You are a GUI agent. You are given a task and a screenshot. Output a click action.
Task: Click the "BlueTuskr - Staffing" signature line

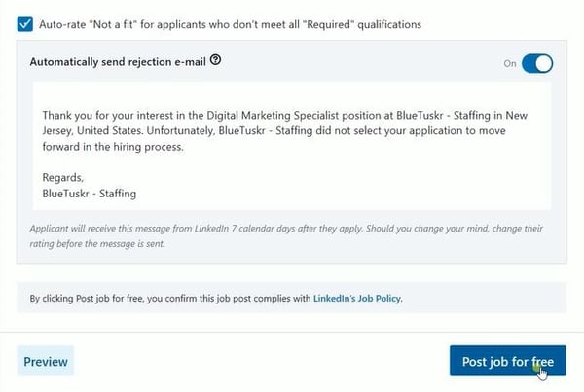click(90, 194)
